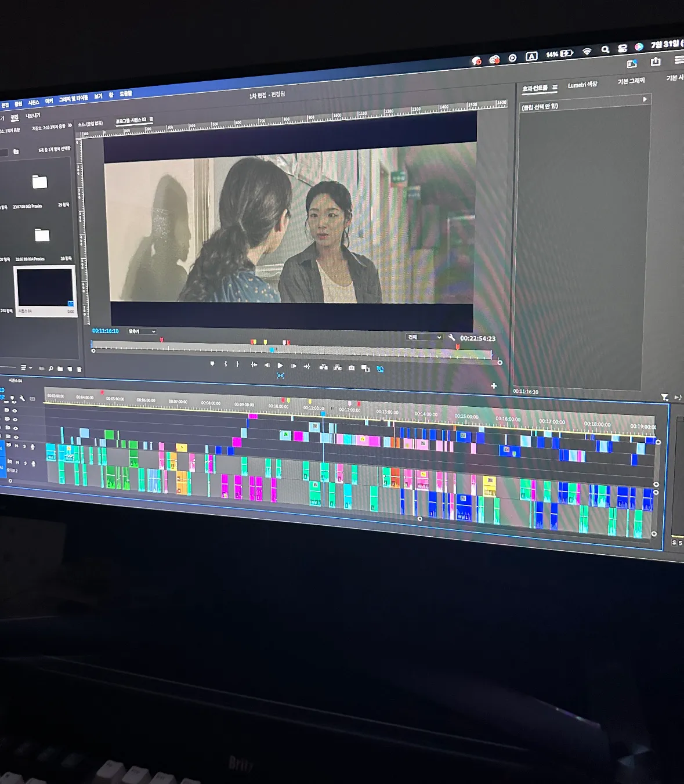684x784 pixels.
Task: Click the Lift edit icon
Action: (x=323, y=367)
